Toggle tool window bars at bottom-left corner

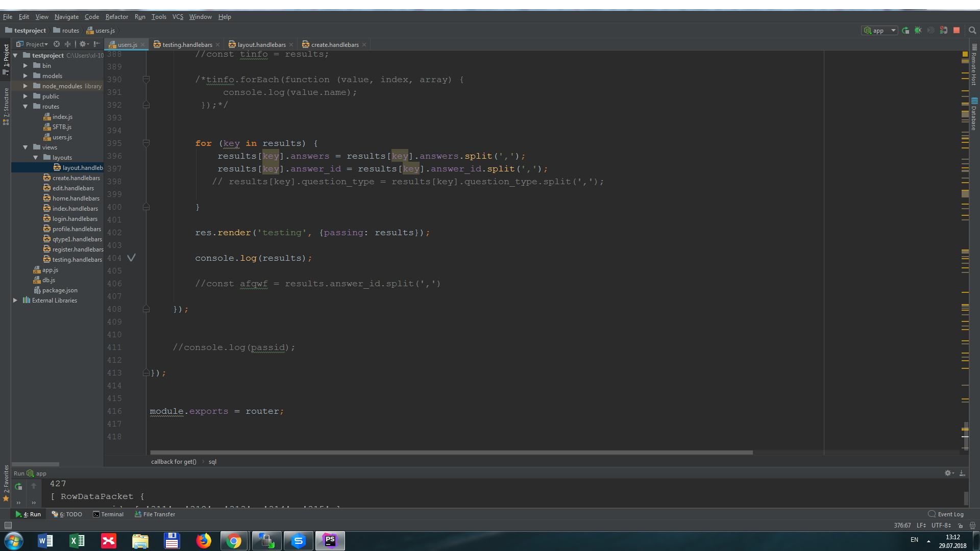point(8,525)
